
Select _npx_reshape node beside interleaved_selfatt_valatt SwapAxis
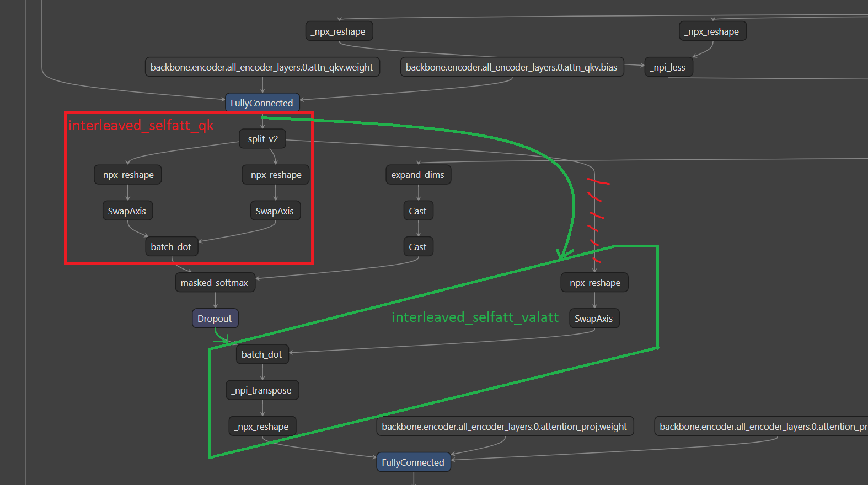click(x=594, y=283)
